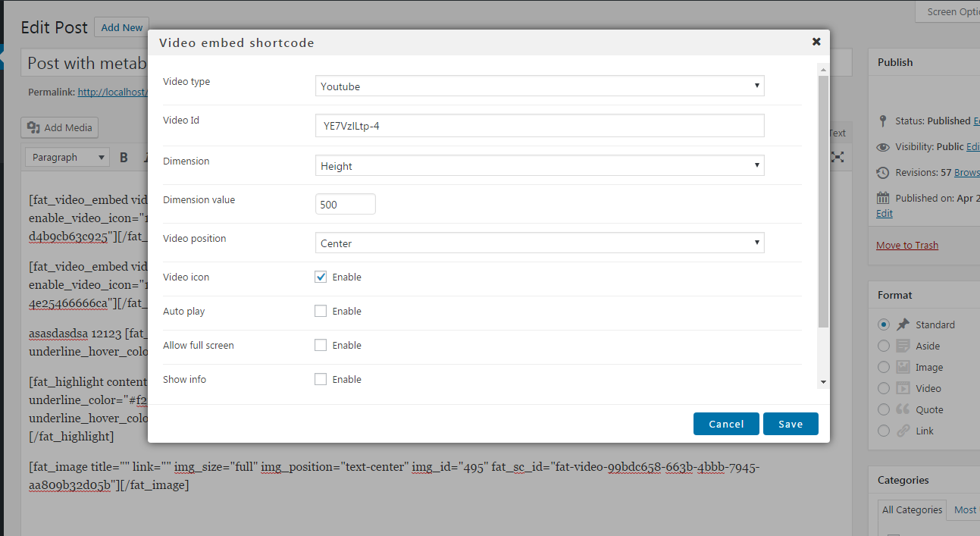Select the Image post format icon

click(903, 367)
